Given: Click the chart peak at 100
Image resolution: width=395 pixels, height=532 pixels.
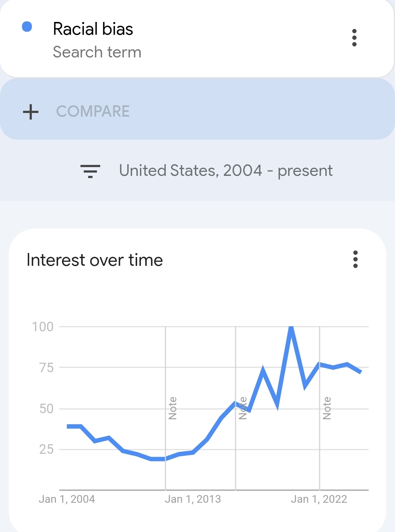Looking at the screenshot, I should click(x=291, y=327).
